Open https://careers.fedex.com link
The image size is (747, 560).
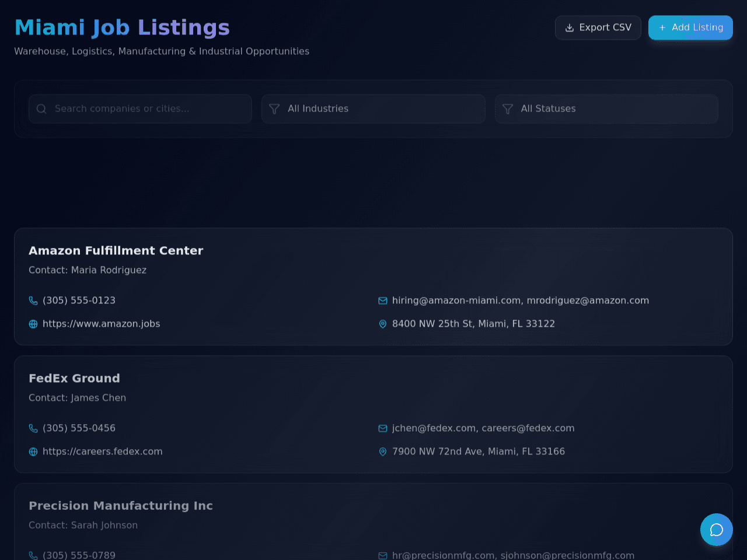[103, 452]
